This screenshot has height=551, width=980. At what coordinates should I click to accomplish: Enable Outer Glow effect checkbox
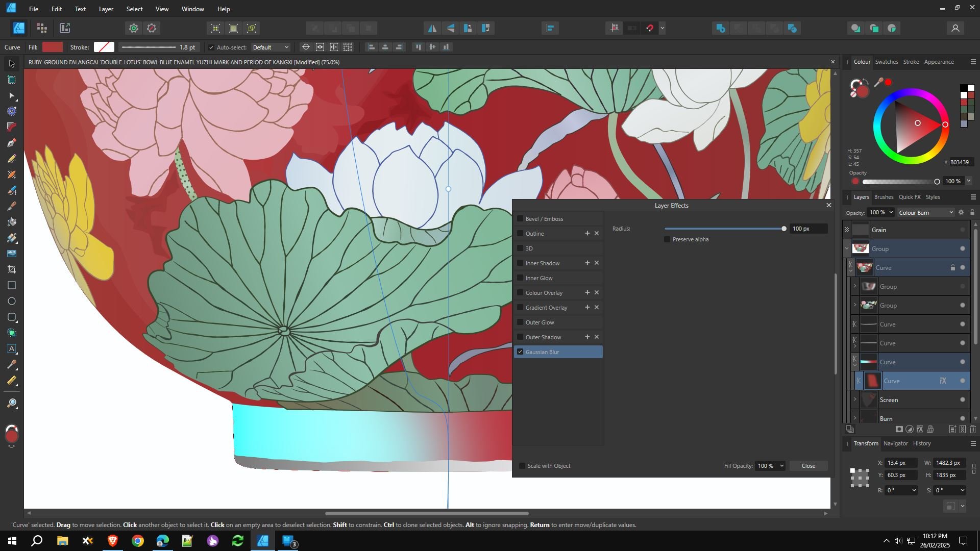pos(520,322)
